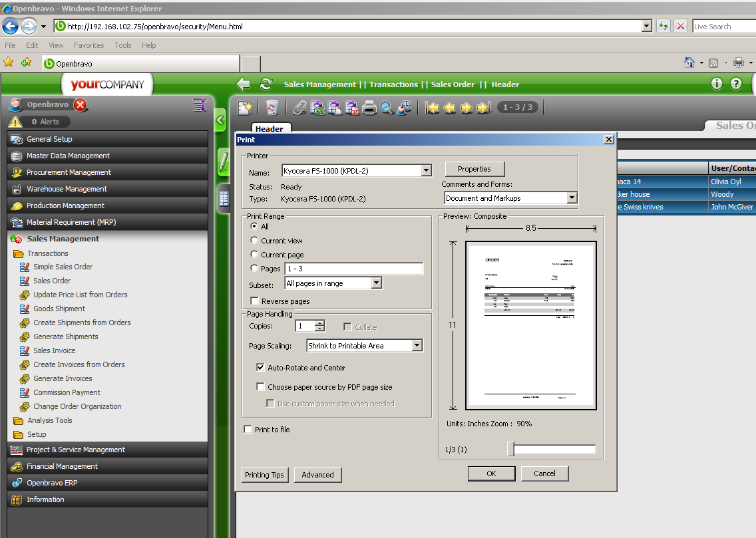
Task: Export to Excel using toolbar icon
Action: coord(317,107)
